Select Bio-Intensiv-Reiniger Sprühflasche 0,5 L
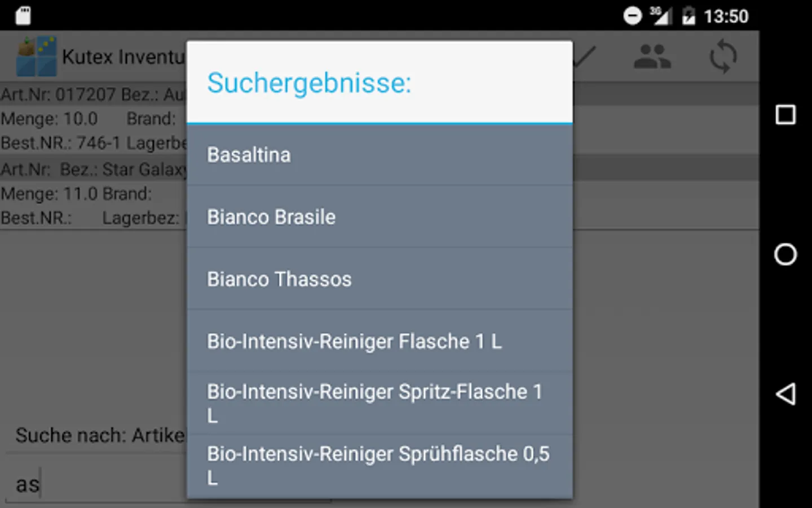Image resolution: width=812 pixels, height=508 pixels. pyautogui.click(x=379, y=465)
